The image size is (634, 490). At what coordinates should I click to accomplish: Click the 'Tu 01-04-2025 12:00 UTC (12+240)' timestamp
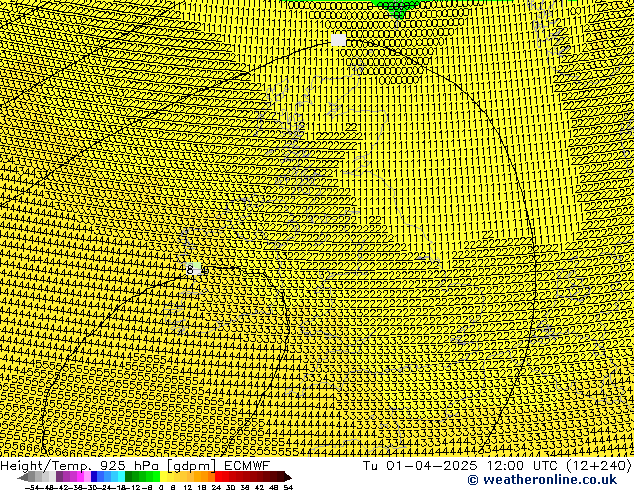497,465
